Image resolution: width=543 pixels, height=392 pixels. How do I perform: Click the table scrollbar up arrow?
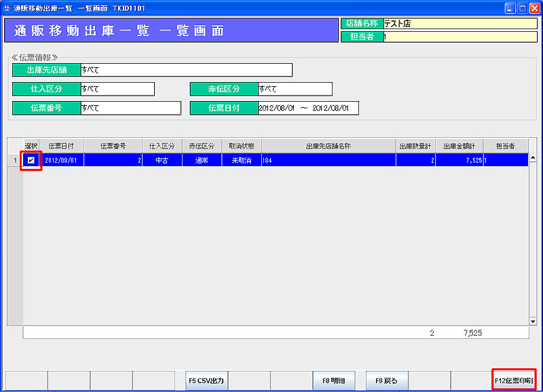533,158
